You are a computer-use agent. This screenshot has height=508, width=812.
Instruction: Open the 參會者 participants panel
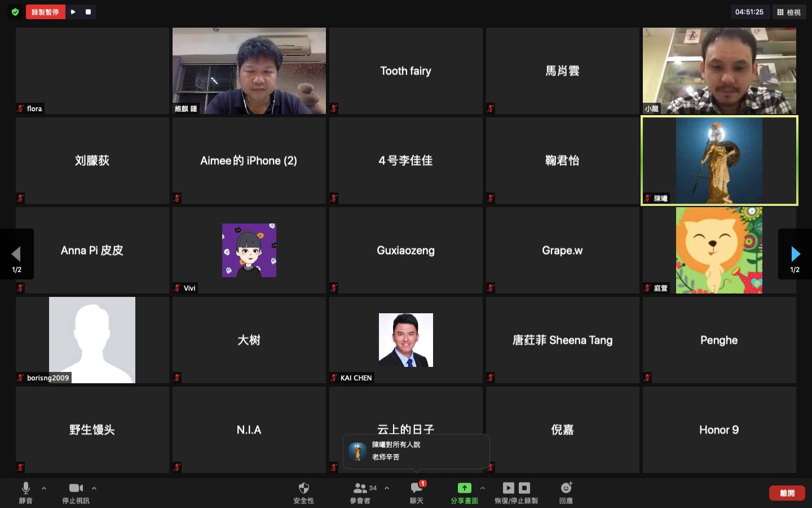360,492
